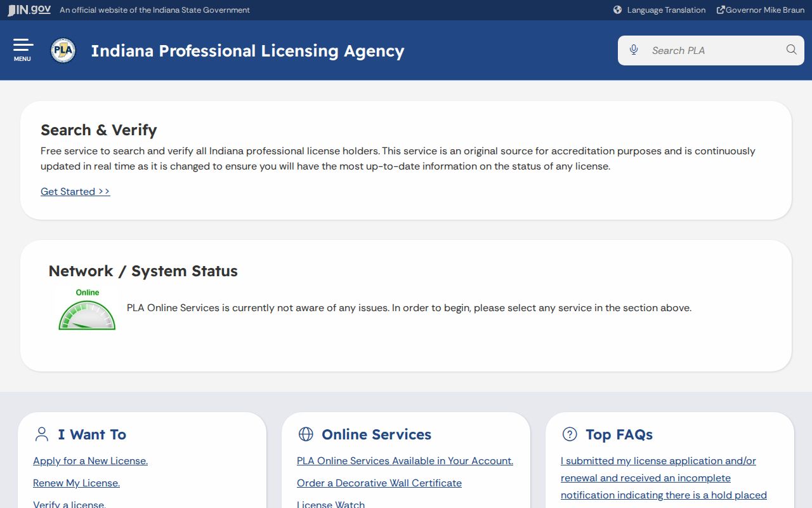Open Order a Decorative Wall Certificate link
Image resolution: width=812 pixels, height=508 pixels.
[379, 483]
